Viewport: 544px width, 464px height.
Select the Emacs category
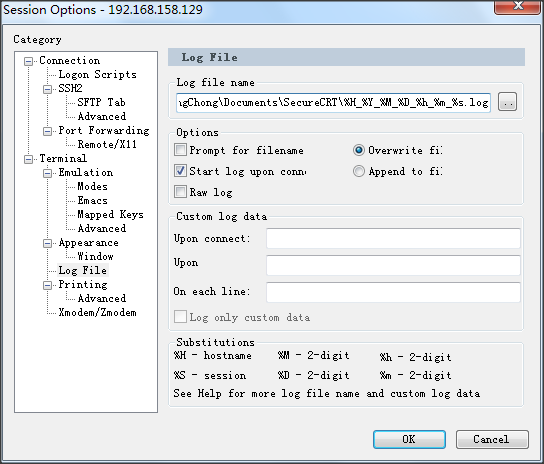(92, 201)
